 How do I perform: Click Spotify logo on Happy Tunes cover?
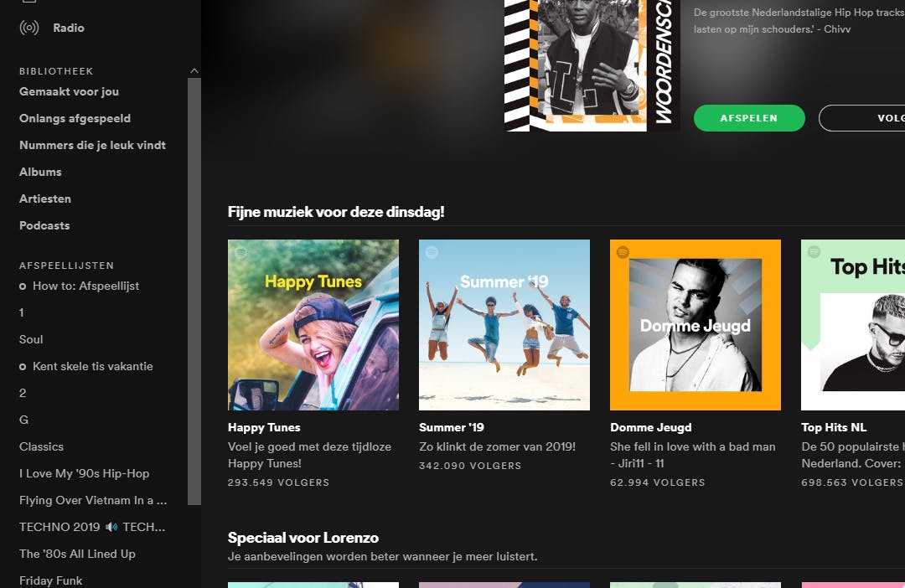point(240,252)
